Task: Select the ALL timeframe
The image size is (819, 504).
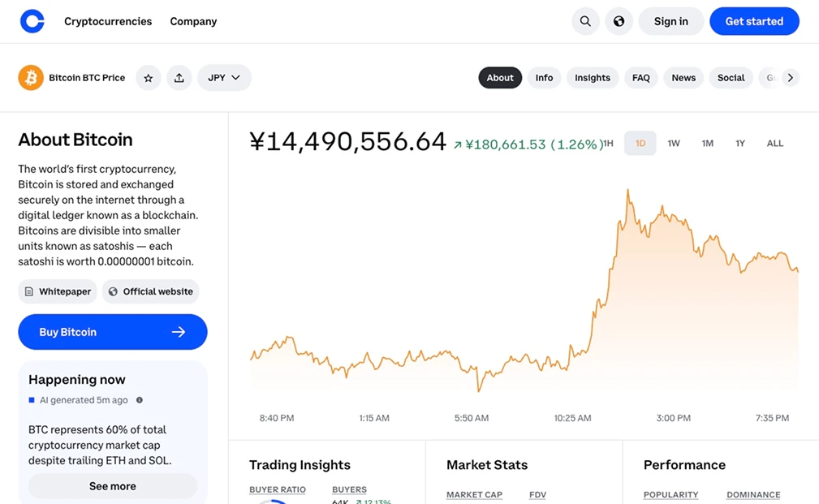Action: coord(774,142)
